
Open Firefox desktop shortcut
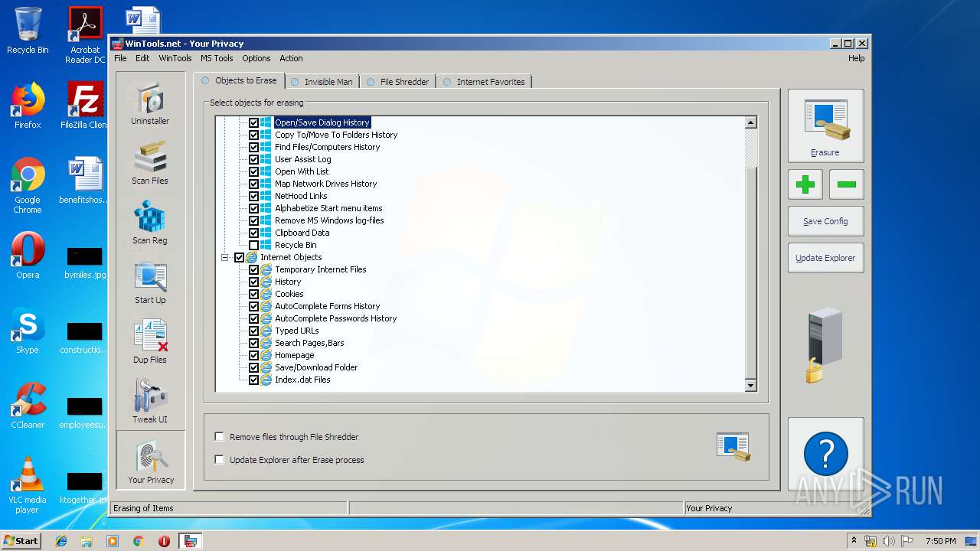tap(28, 106)
